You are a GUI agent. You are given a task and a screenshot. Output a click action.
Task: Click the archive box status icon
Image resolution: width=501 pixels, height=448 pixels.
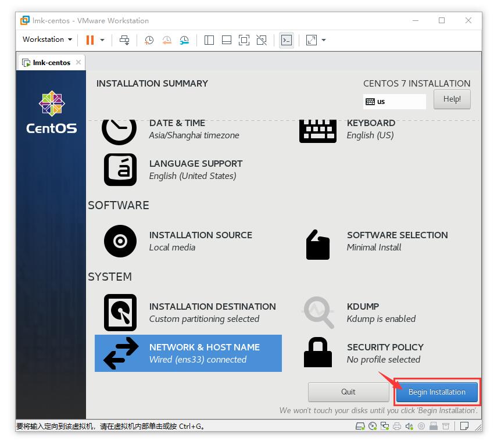446,427
